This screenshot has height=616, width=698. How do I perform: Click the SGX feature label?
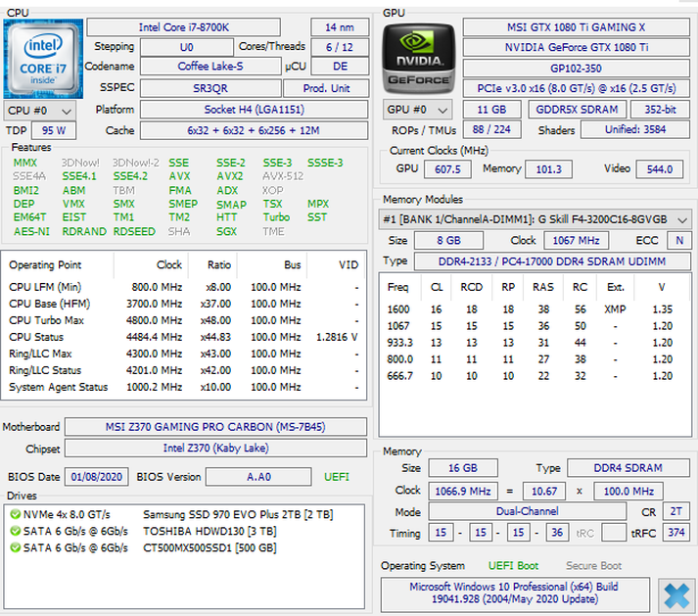(226, 232)
